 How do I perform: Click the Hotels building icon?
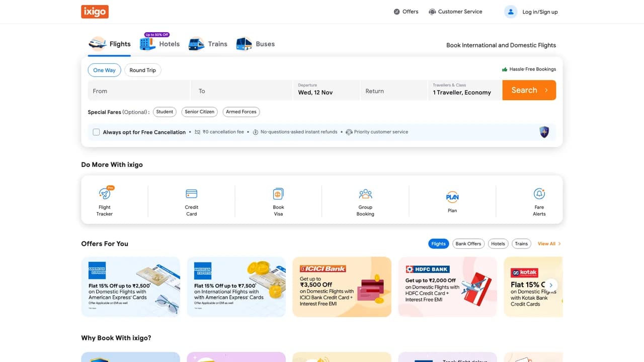tap(147, 44)
